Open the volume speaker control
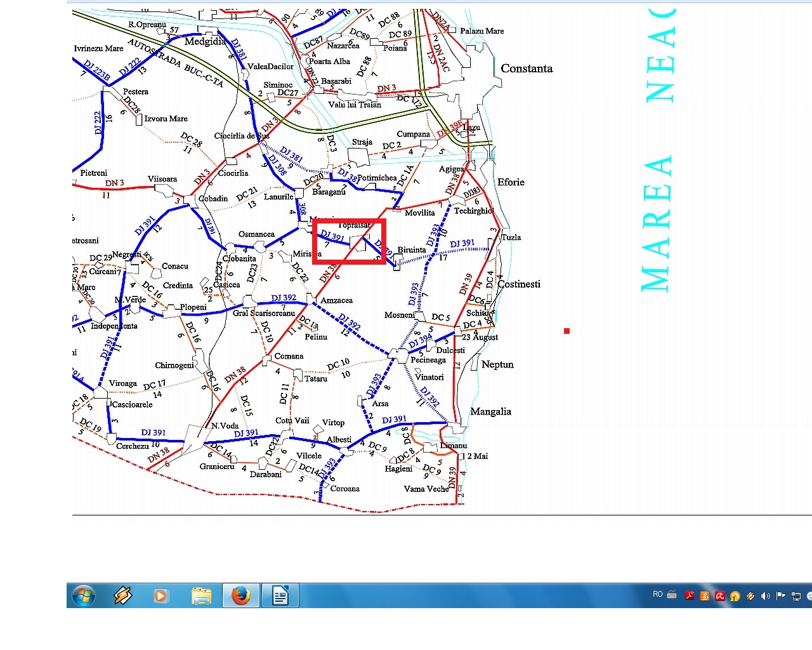 coord(765,595)
